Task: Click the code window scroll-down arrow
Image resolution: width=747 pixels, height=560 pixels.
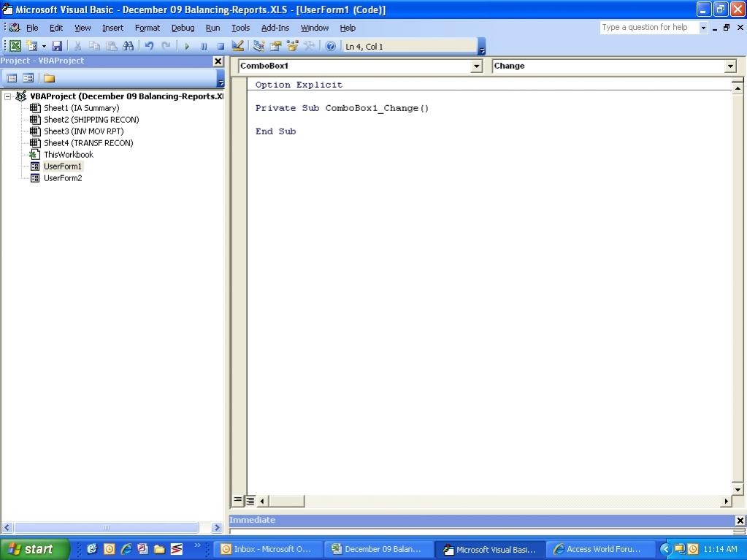Action: (x=737, y=489)
